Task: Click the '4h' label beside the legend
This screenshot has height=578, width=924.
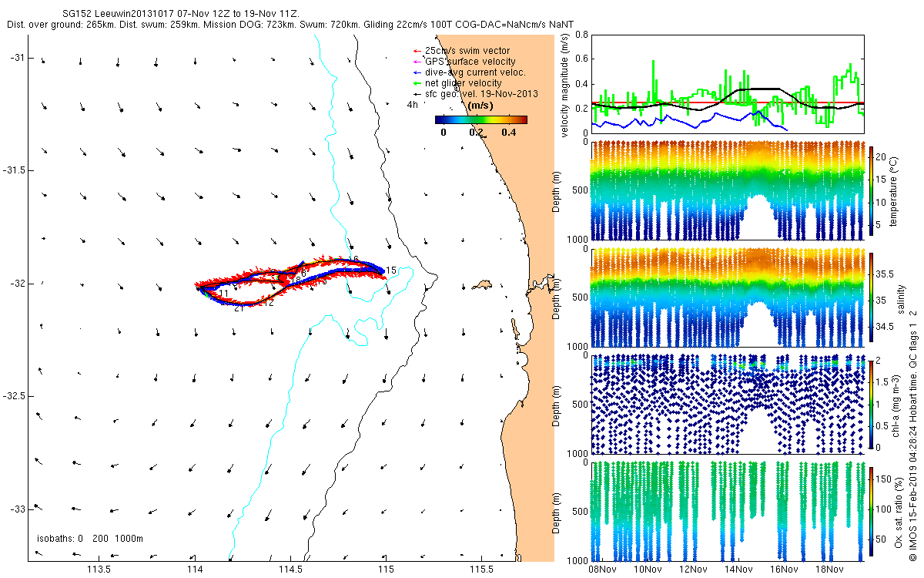Action: [x=413, y=105]
